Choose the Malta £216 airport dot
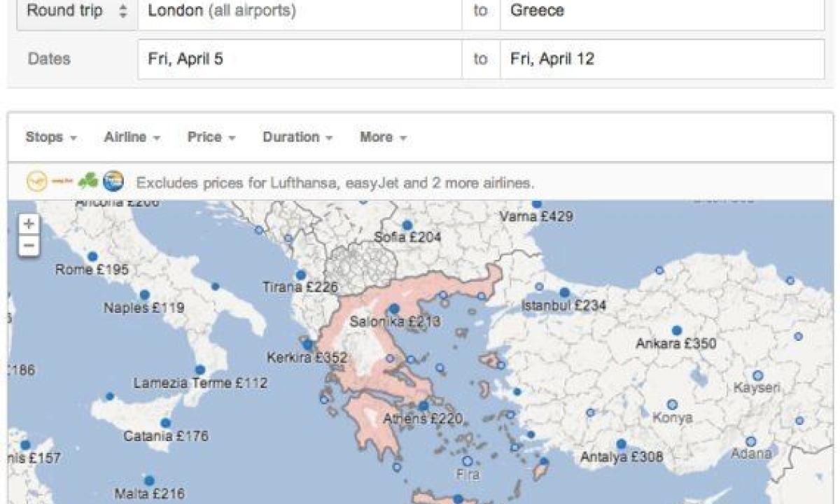 pyautogui.click(x=148, y=481)
